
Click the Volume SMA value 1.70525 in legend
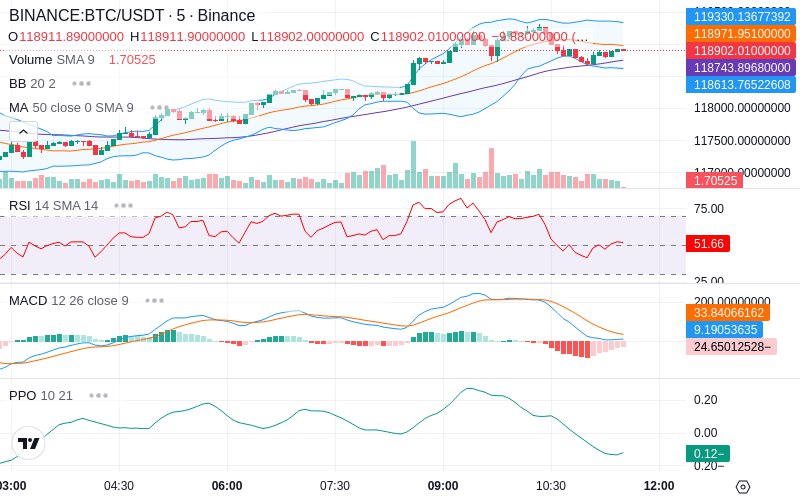tap(132, 60)
